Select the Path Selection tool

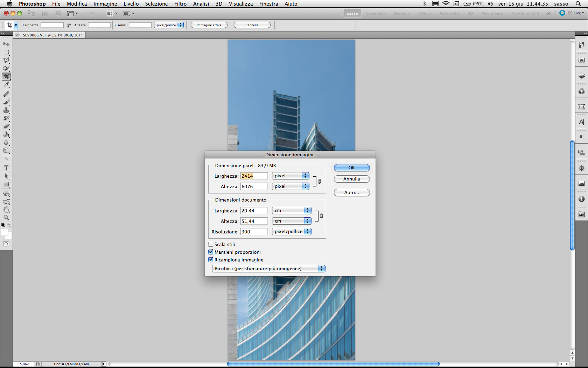[x=6, y=176]
